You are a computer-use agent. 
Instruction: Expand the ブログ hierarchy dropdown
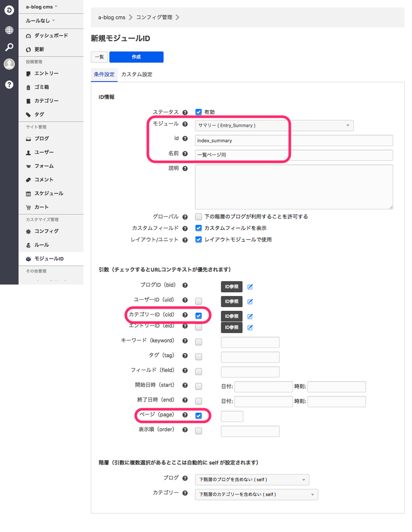(x=251, y=479)
